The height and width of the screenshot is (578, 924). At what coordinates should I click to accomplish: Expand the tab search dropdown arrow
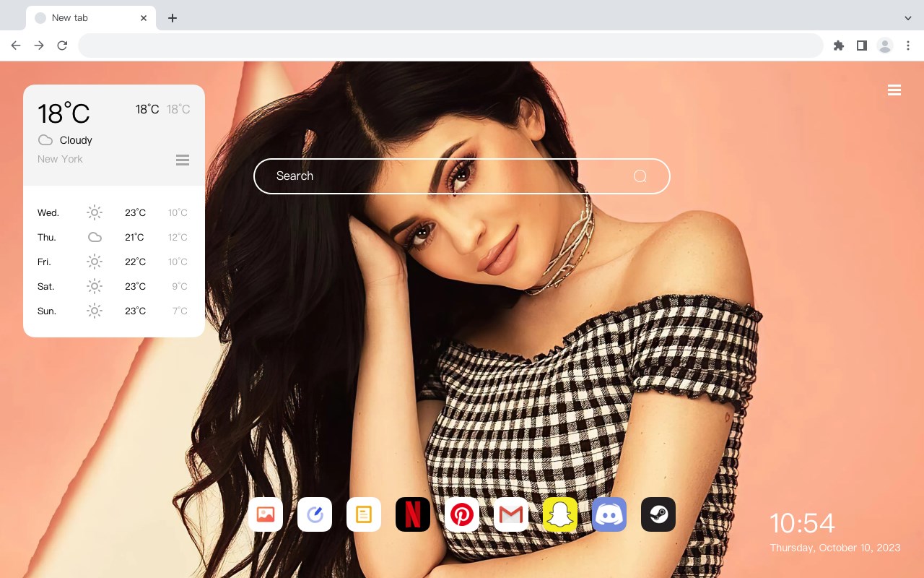click(908, 18)
